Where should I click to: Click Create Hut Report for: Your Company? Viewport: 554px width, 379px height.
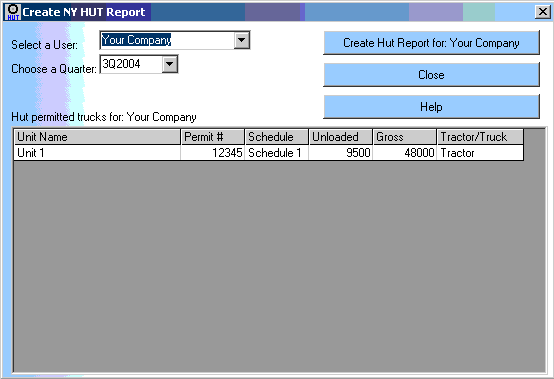tap(431, 43)
